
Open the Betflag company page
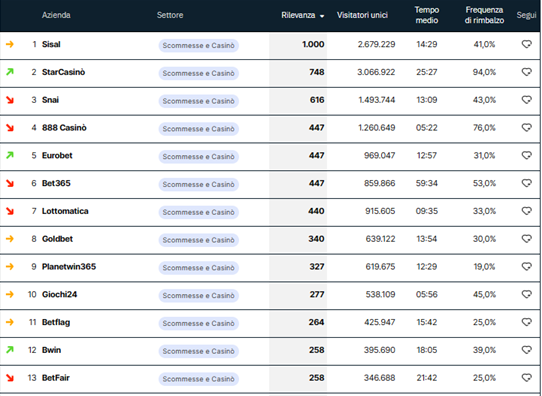click(56, 322)
